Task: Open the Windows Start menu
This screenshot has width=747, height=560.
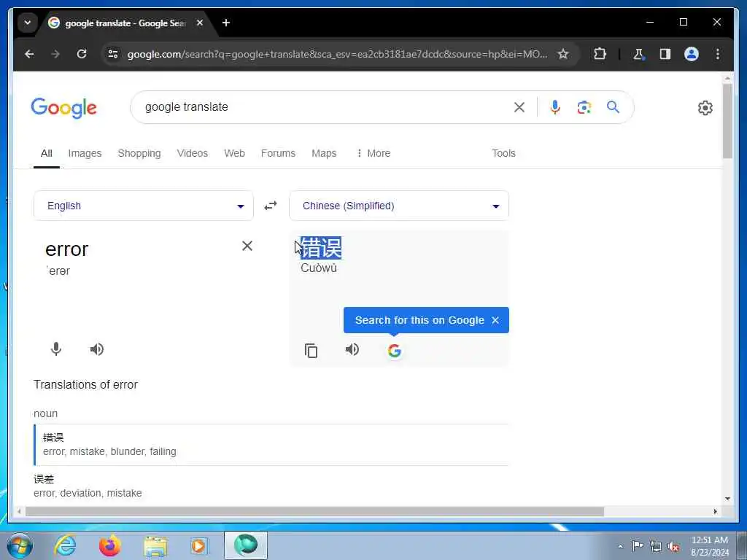Action: click(x=20, y=545)
